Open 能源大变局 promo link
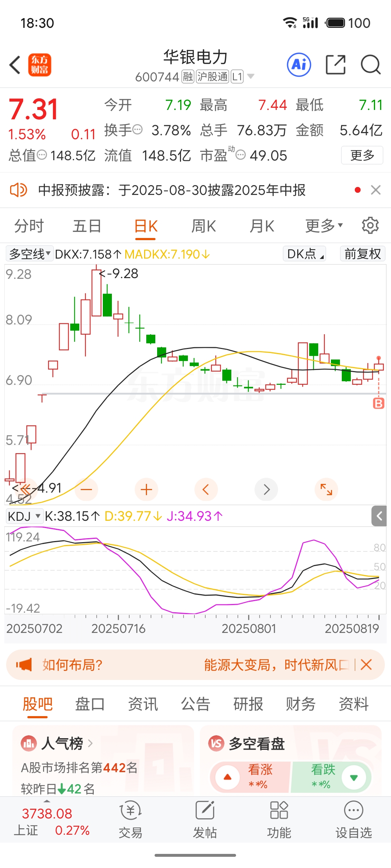Image resolution: width=391 pixels, height=868 pixels. (276, 665)
